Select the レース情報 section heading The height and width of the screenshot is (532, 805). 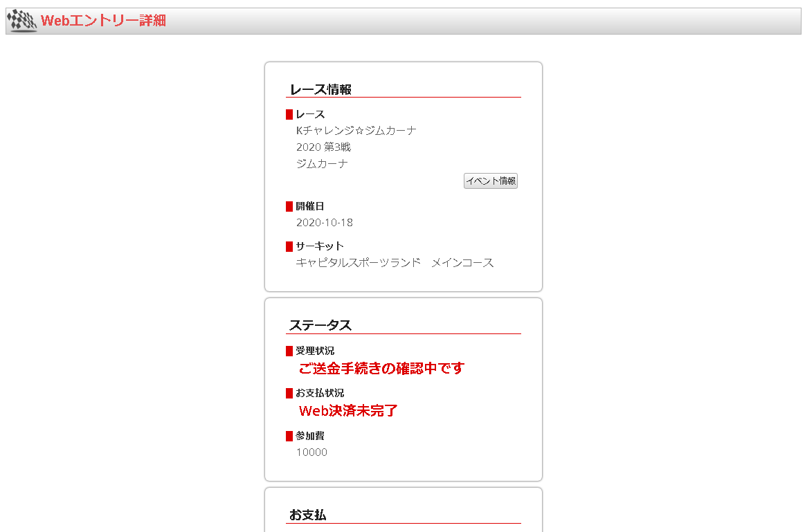321,90
